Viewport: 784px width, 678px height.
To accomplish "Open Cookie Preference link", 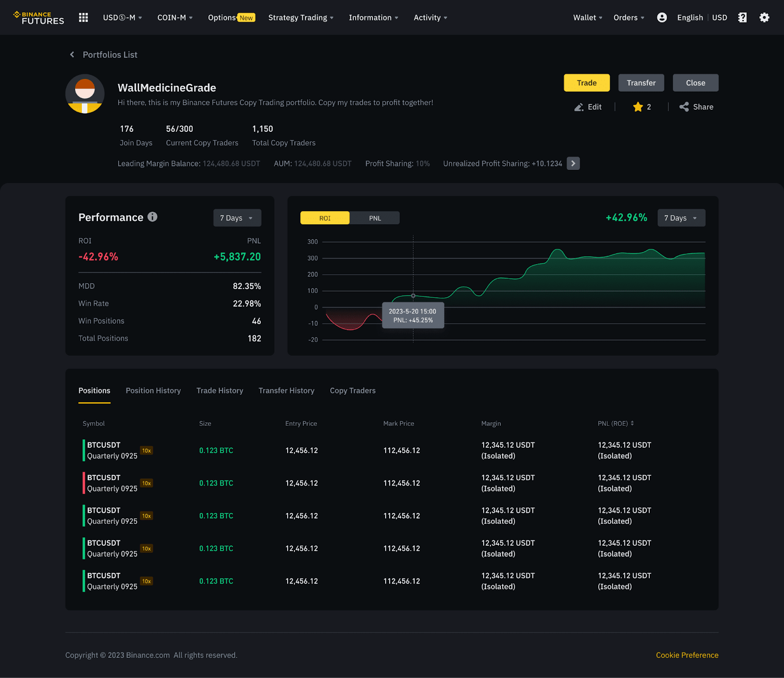I will (687, 655).
